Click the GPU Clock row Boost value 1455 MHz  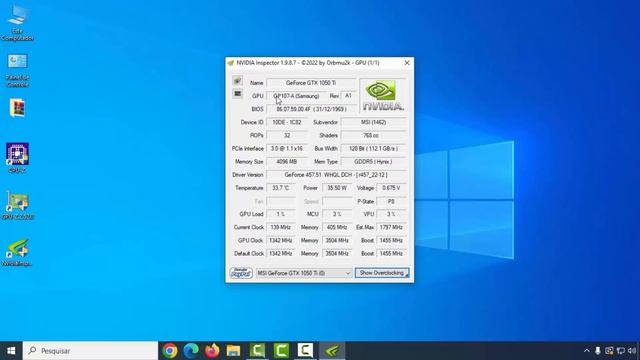pyautogui.click(x=391, y=240)
